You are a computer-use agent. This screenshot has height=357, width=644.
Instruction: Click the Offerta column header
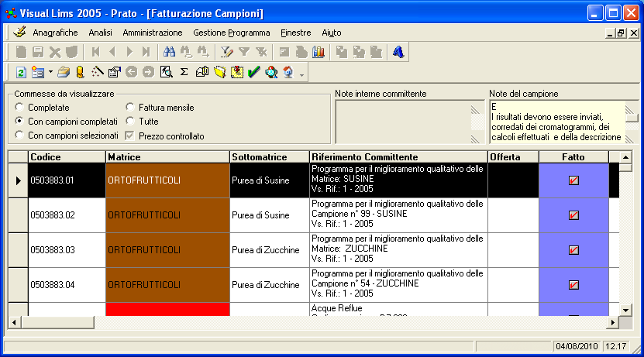(x=513, y=156)
